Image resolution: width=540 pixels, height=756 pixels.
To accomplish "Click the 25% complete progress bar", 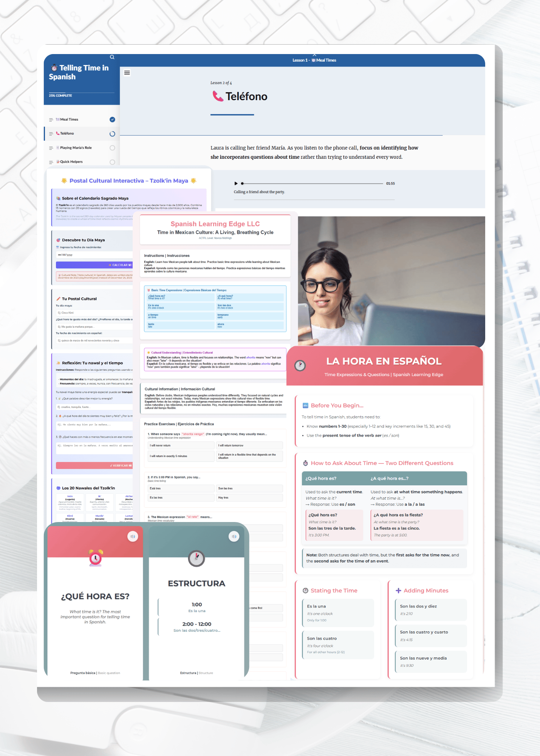I will (x=82, y=93).
